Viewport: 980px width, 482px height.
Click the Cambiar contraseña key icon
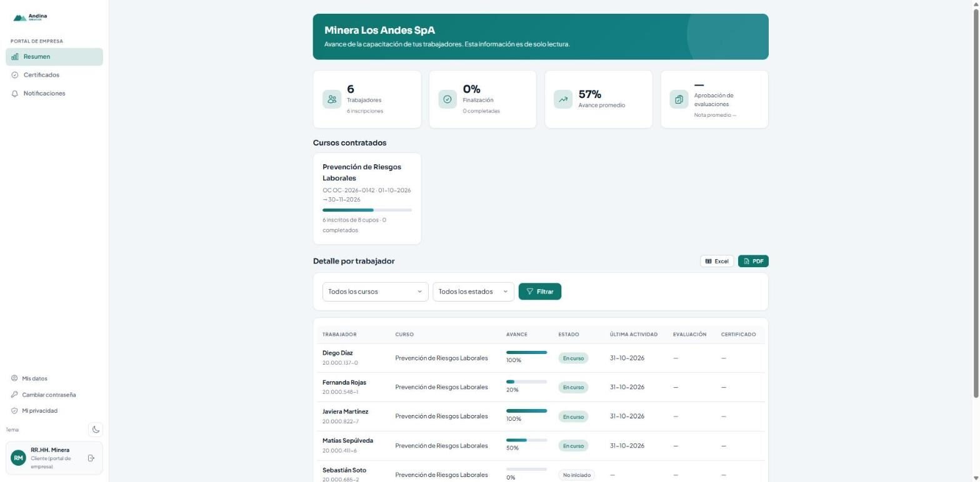click(x=14, y=395)
